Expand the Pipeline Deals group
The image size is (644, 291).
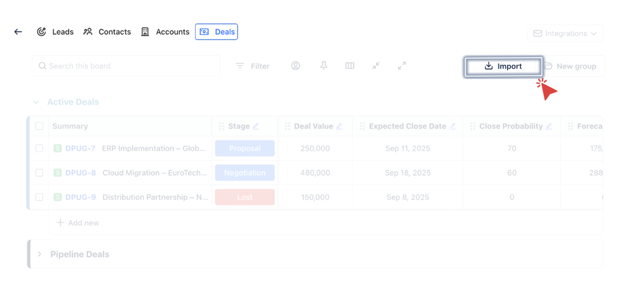pos(40,254)
